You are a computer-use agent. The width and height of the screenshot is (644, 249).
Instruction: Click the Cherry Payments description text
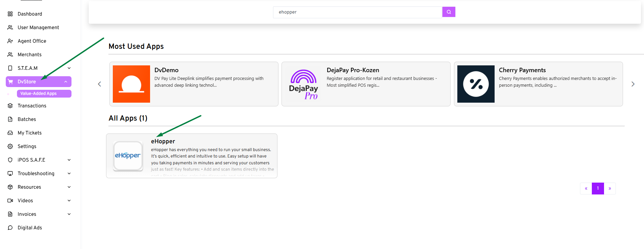pyautogui.click(x=558, y=82)
